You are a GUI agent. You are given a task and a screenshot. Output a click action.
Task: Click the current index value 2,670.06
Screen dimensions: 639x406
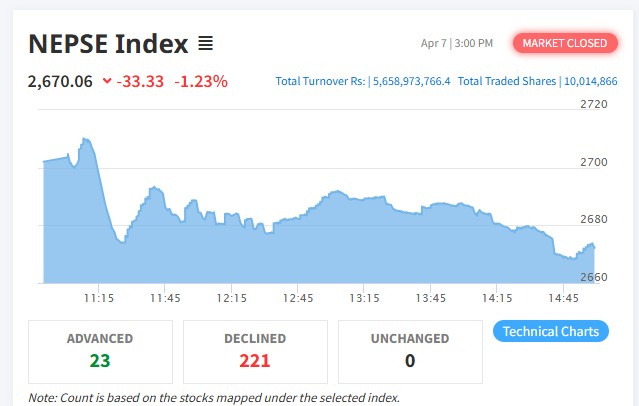click(x=60, y=82)
